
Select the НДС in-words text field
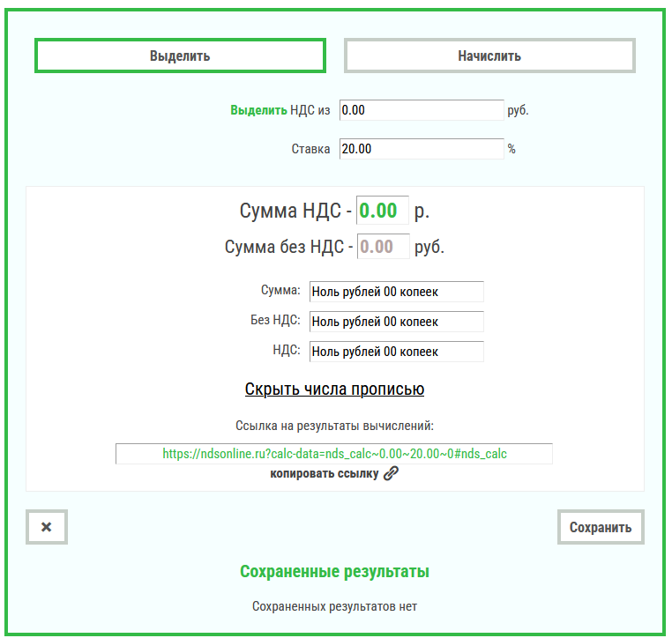pyautogui.click(x=397, y=352)
